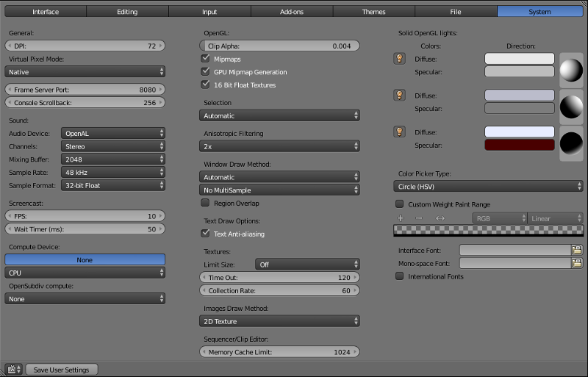Viewport: 588px width, 377px height.
Task: Open the Themes tab
Action: click(373, 12)
